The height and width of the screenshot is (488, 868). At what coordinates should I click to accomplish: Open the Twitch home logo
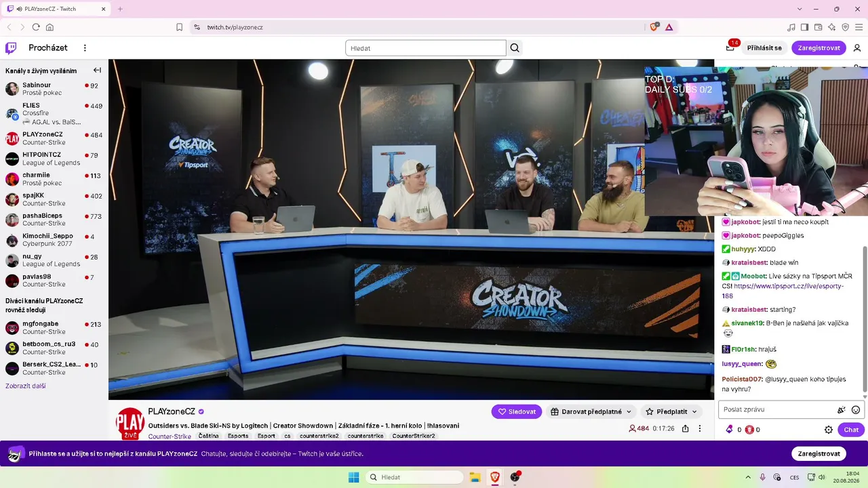click(x=11, y=48)
